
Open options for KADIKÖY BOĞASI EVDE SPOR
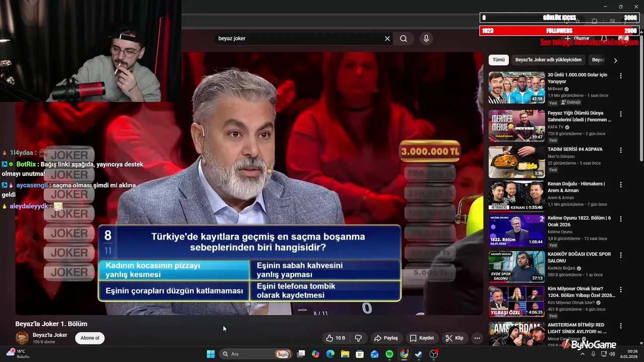621,255
